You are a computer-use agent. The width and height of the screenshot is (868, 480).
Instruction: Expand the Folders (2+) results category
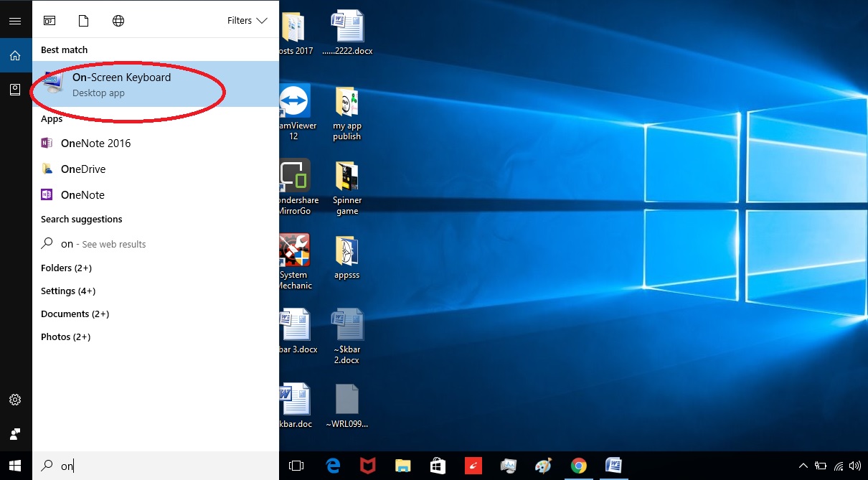[x=67, y=268]
